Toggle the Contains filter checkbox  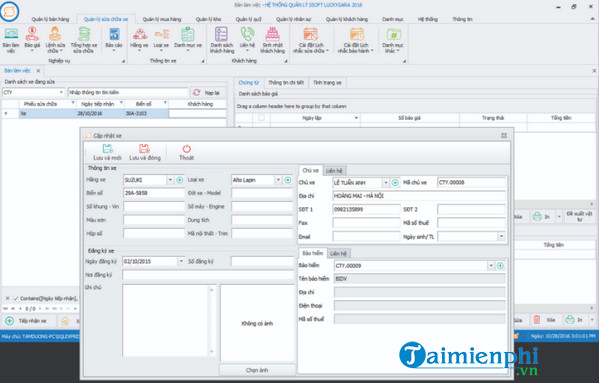16,298
